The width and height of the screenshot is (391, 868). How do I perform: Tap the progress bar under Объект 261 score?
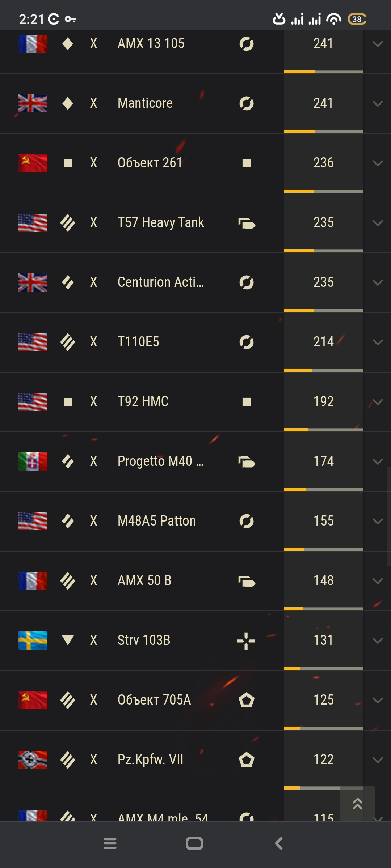click(324, 191)
